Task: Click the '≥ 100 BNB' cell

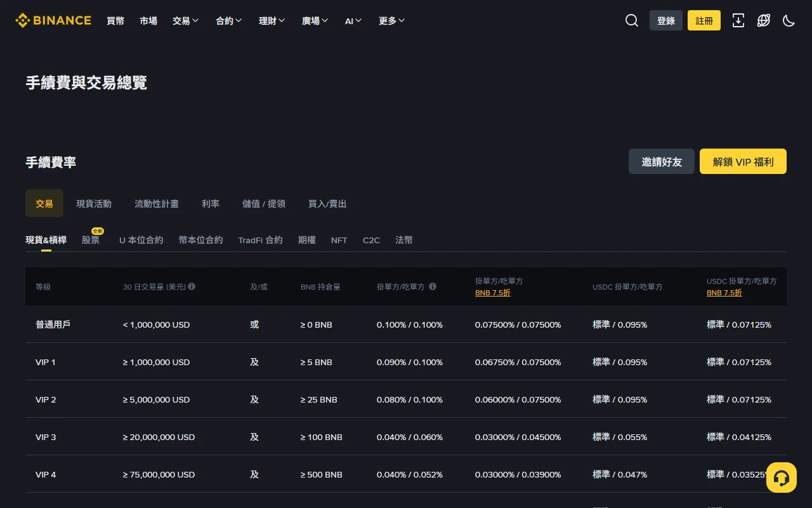Action: [322, 437]
